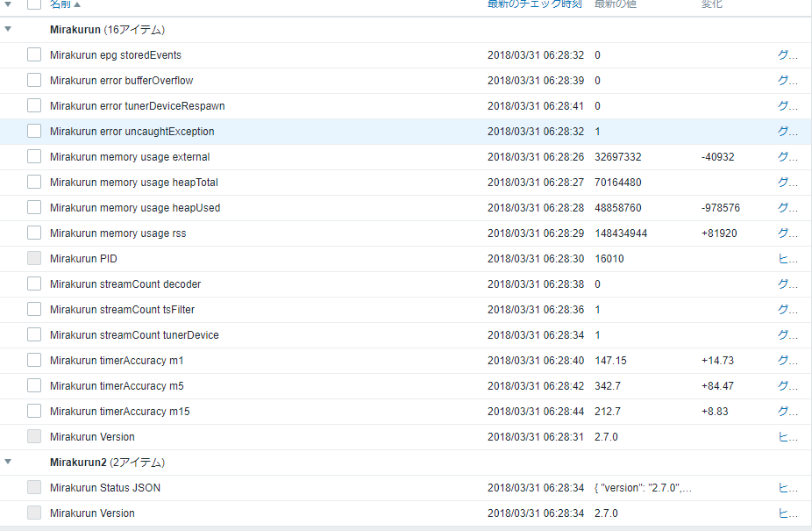This screenshot has height=531, width=812.
Task: Open graph link for error tunerDeviceRespawn
Action: click(x=787, y=106)
